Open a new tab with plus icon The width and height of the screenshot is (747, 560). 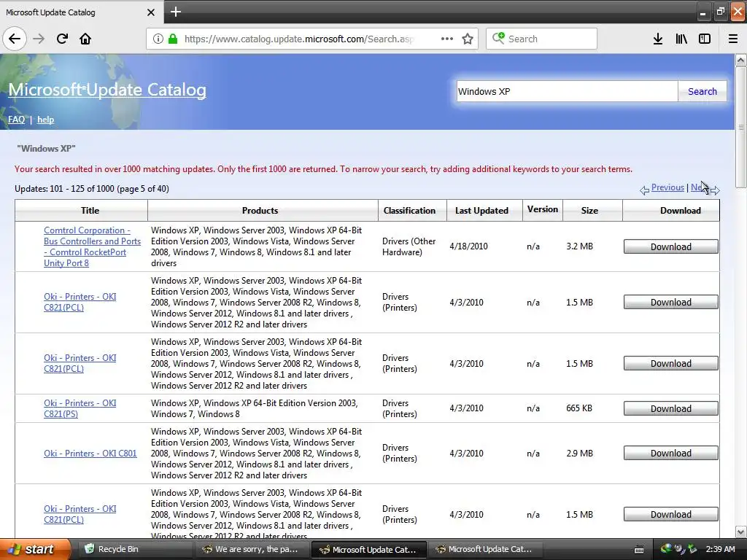click(x=175, y=12)
